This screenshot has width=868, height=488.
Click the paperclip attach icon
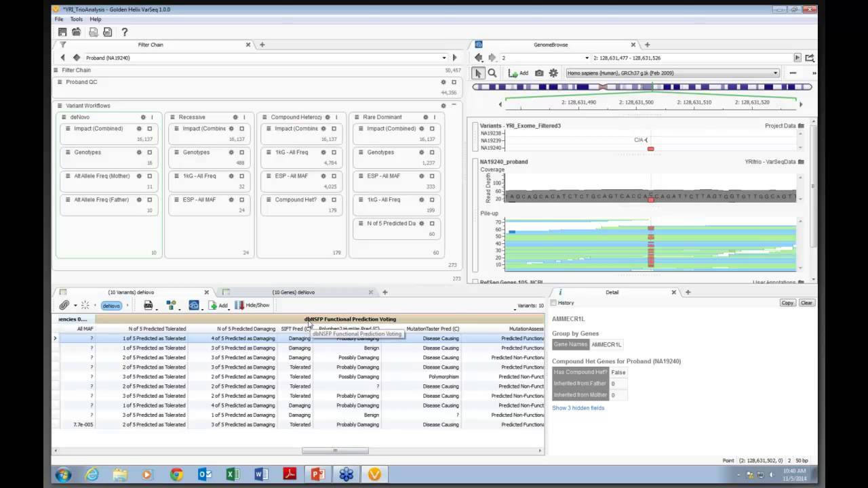64,306
